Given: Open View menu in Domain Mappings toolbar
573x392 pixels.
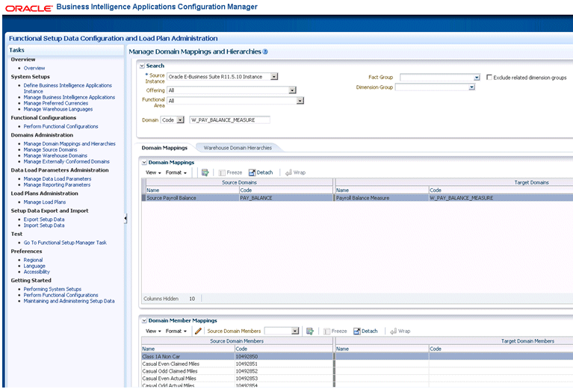Looking at the screenshot, I should [x=153, y=172].
